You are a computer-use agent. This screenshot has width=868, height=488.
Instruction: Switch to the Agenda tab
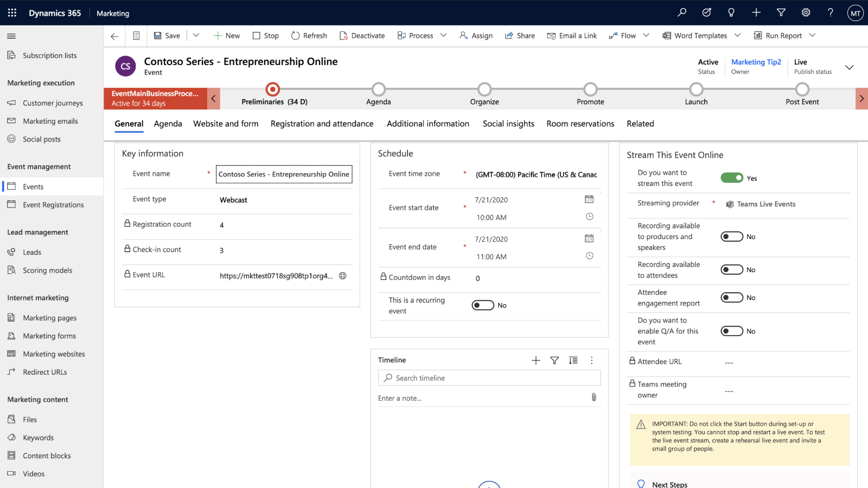(x=168, y=124)
